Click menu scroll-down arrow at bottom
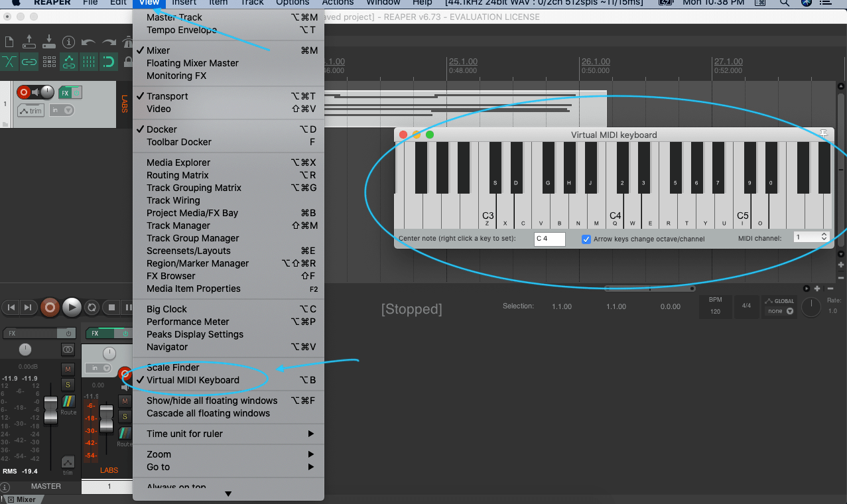 click(228, 494)
